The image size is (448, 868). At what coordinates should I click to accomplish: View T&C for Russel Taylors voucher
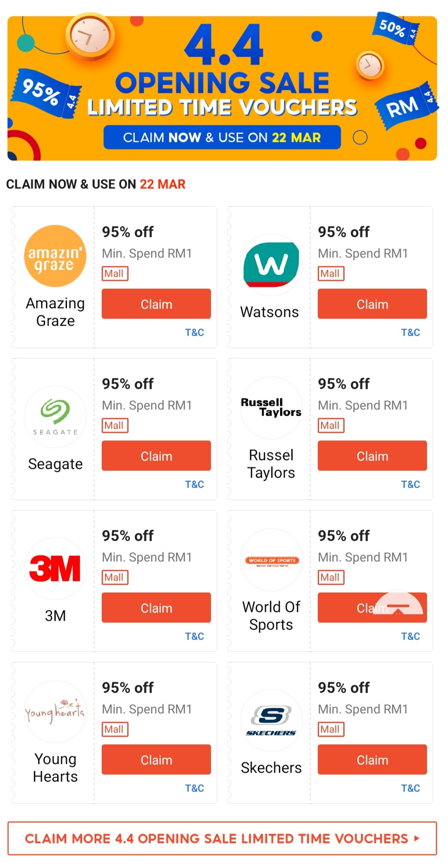click(x=410, y=484)
